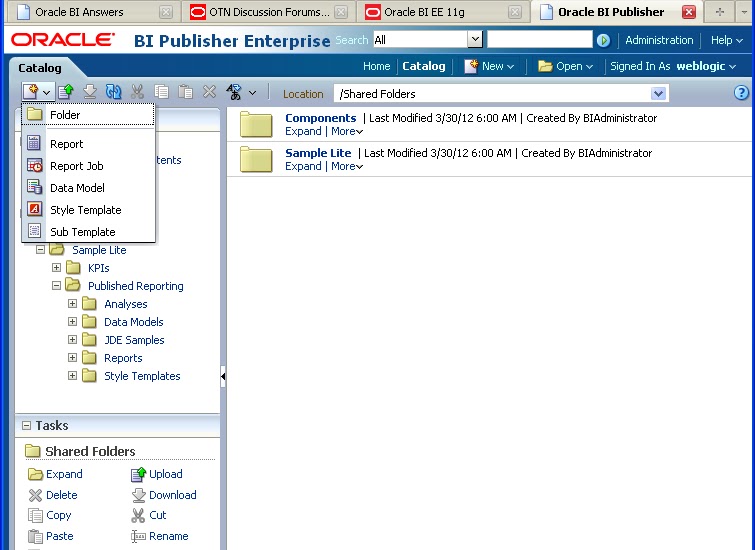Click the Delete task X icon
This screenshot has width=755, height=550.
35,495
